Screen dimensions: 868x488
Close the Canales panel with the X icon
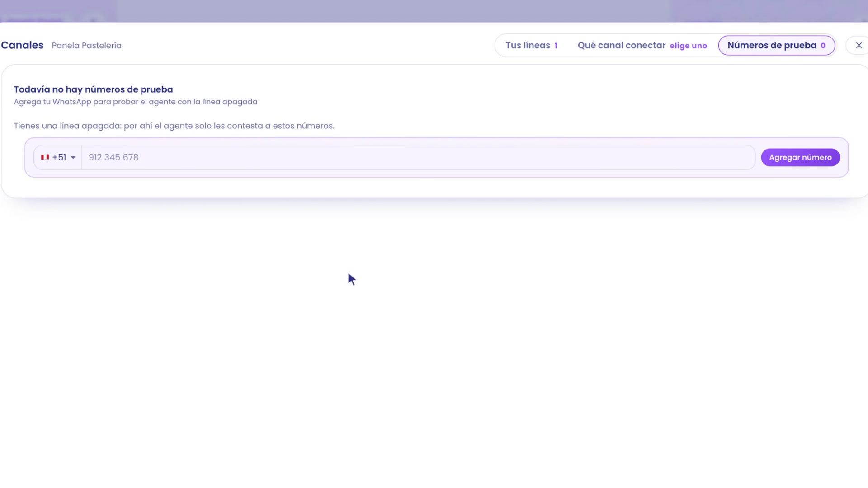coord(859,45)
